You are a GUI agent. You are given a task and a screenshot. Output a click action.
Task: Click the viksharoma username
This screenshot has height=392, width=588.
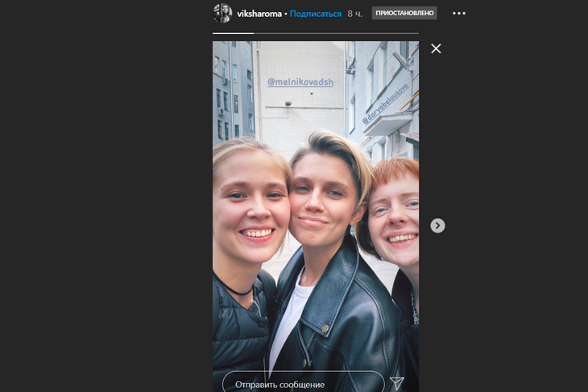pyautogui.click(x=259, y=14)
